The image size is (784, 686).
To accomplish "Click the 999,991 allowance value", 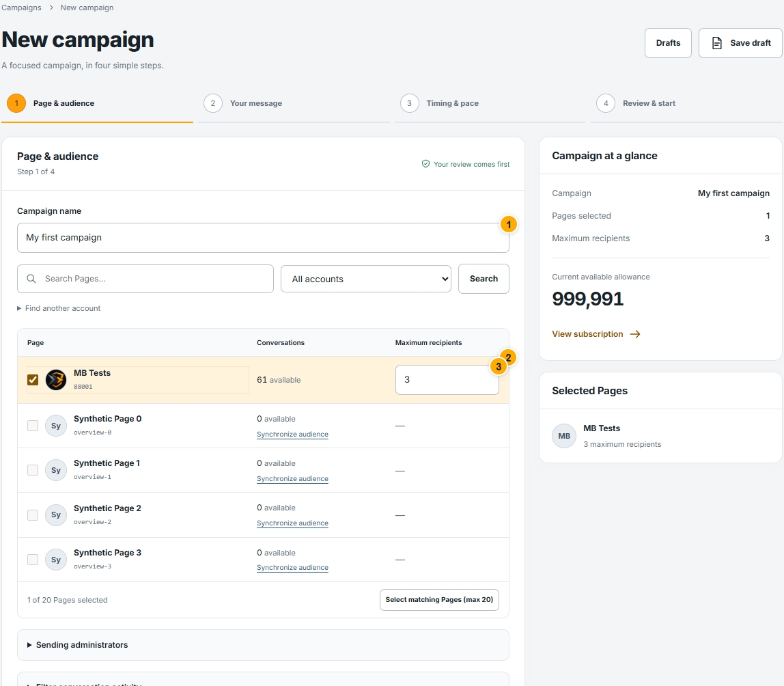I will 587,299.
